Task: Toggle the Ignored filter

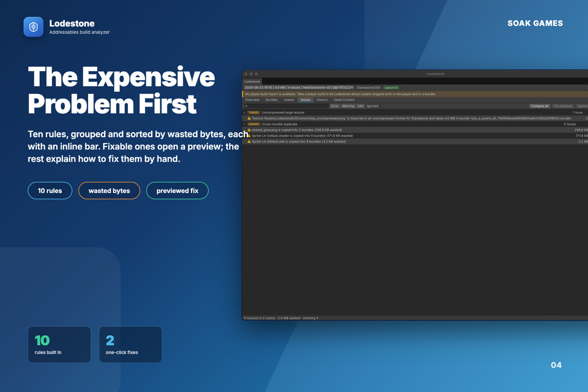Action: click(x=372, y=106)
